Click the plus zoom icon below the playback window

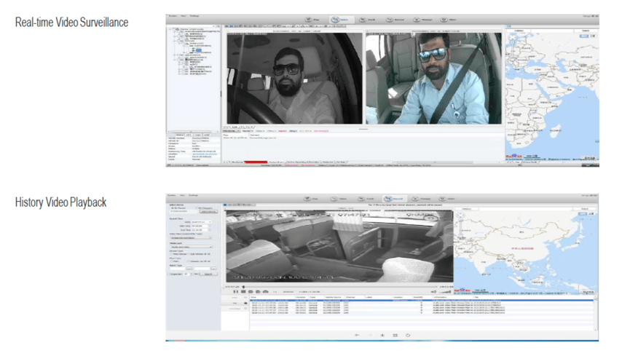(x=382, y=335)
